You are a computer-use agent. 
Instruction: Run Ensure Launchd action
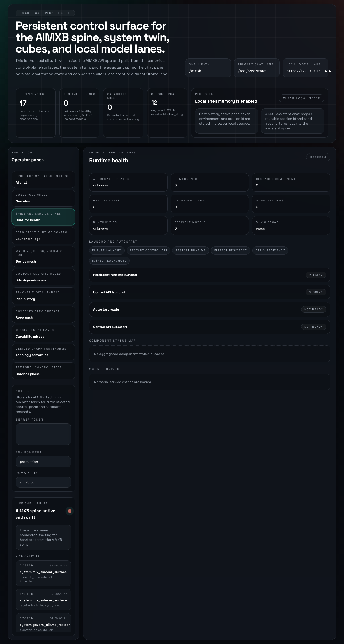(107, 250)
